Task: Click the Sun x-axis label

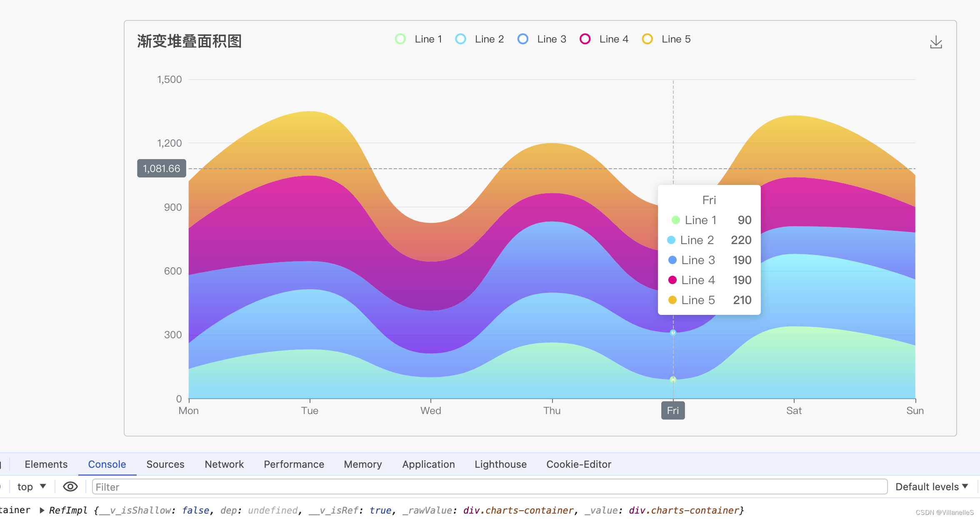Action: (x=915, y=411)
